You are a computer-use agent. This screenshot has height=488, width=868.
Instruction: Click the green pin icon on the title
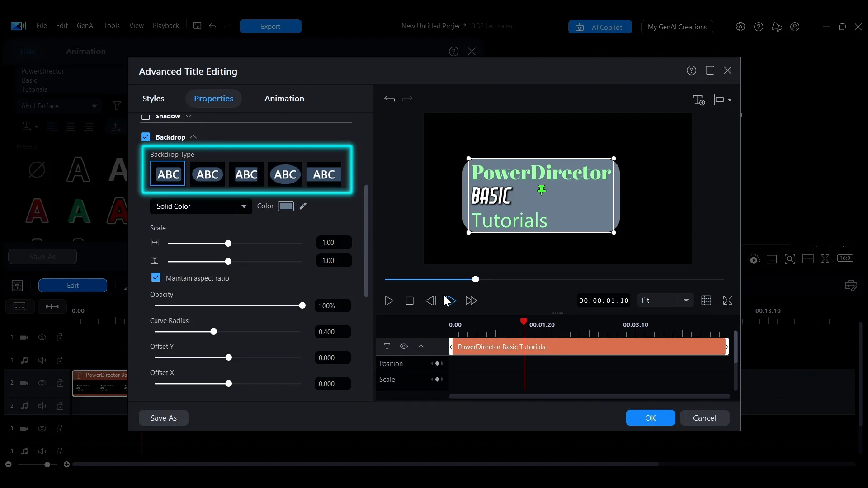(x=542, y=190)
